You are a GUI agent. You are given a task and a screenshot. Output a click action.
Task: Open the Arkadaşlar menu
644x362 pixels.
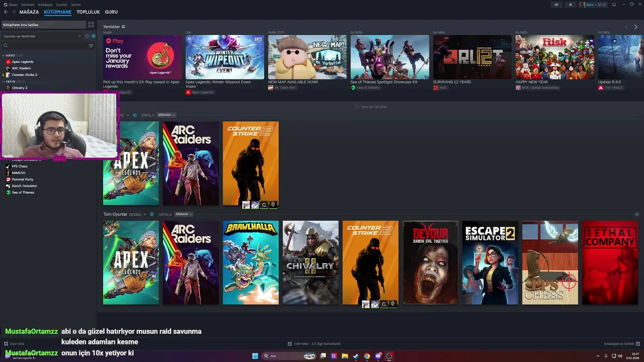[x=45, y=5]
